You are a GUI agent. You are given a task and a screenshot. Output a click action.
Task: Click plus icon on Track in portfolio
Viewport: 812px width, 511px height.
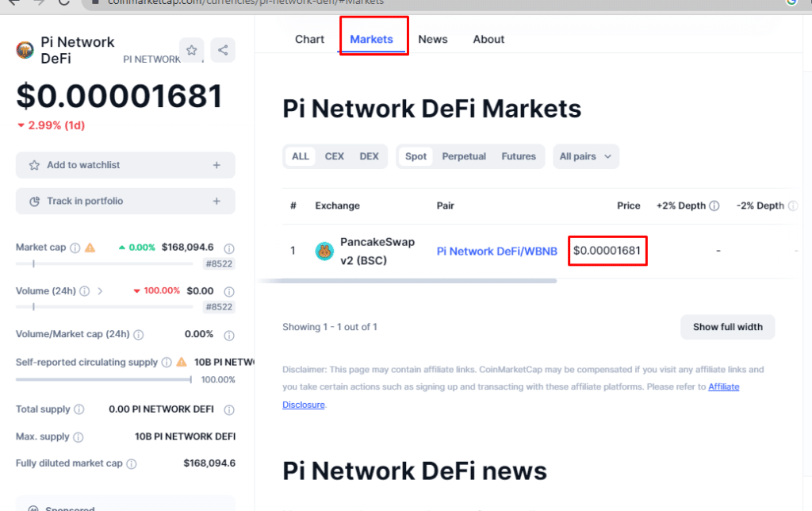pos(216,201)
